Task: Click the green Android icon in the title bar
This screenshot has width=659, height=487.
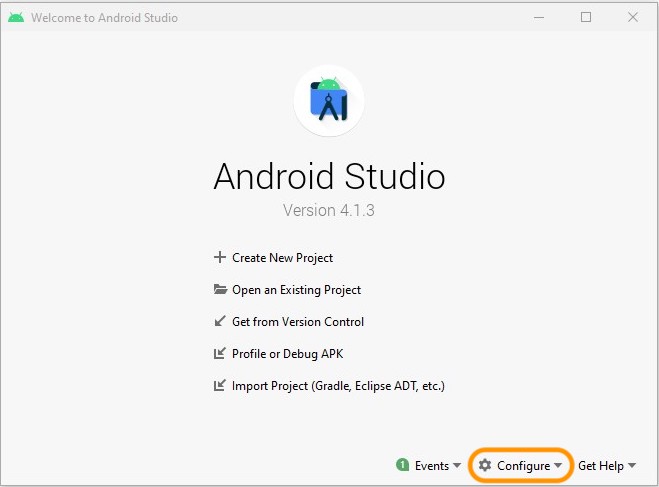Action: pyautogui.click(x=16, y=18)
